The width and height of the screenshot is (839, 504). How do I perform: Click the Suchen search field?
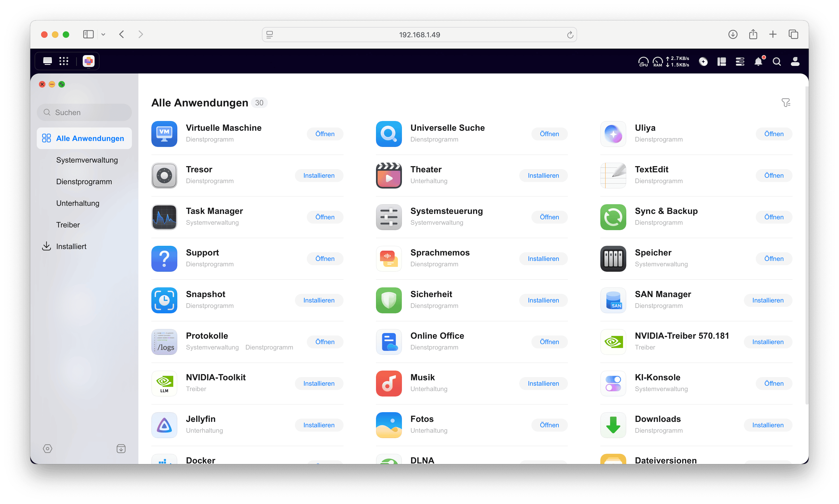[84, 112]
